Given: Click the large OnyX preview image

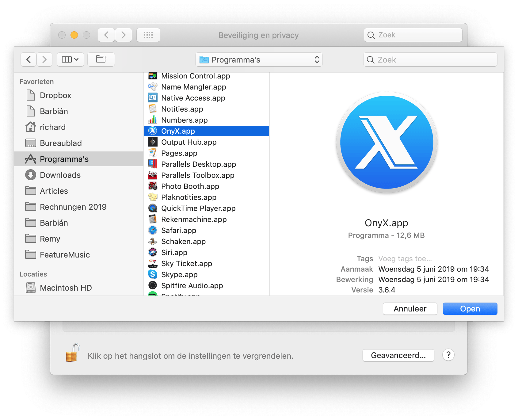Looking at the screenshot, I should pyautogui.click(x=387, y=142).
